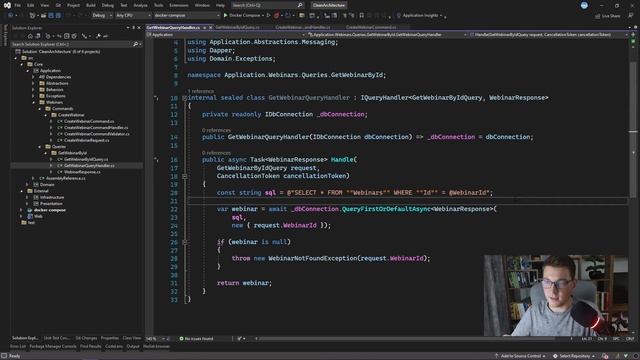Viewport: 640px width, 360px height.
Task: Switch to Git Changes panel tab
Action: [86, 338]
